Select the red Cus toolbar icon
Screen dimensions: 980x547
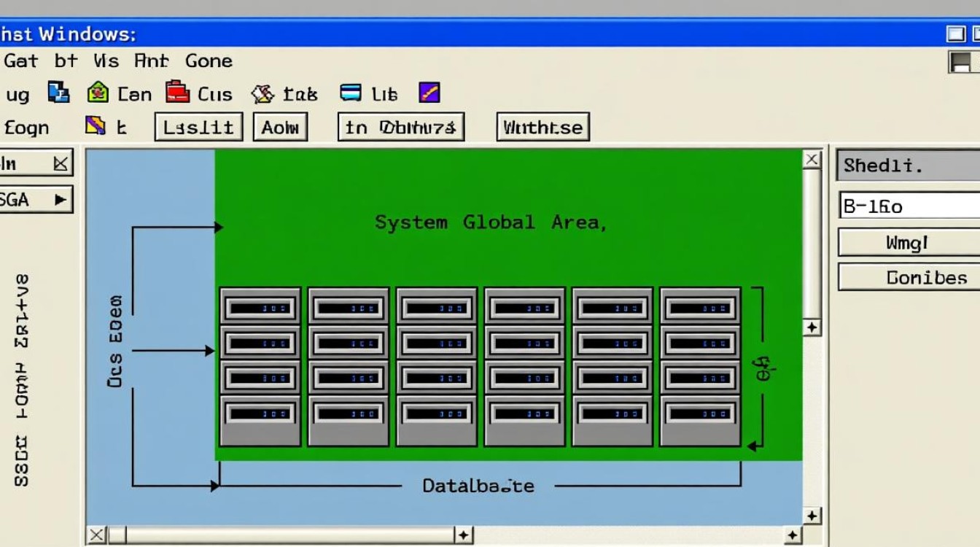[x=177, y=92]
